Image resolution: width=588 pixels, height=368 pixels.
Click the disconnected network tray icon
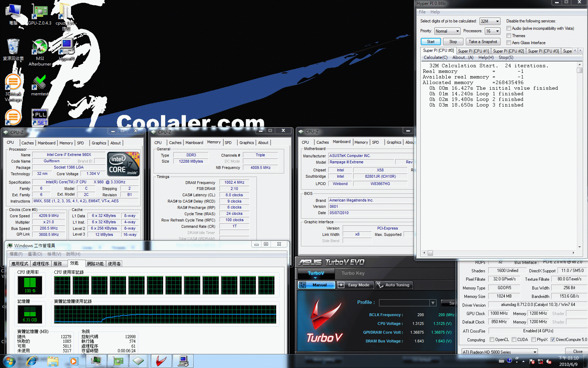(x=540, y=361)
